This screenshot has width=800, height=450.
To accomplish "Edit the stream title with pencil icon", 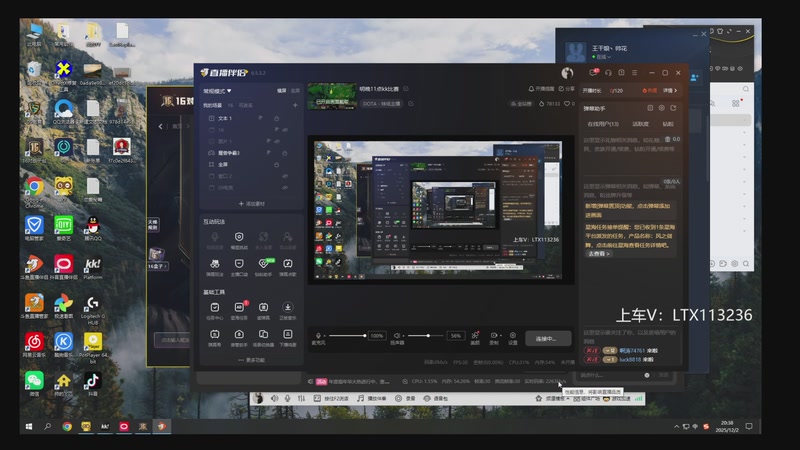I will [x=406, y=89].
